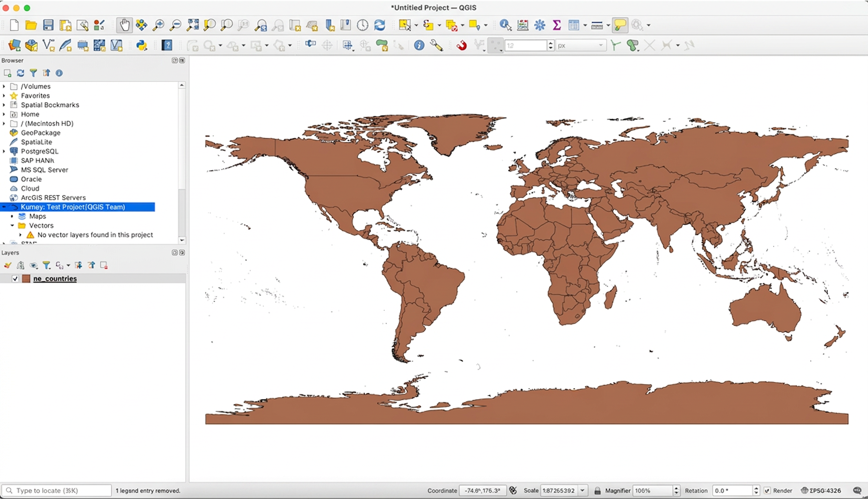This screenshot has height=499, width=868.
Task: Refresh the map canvas
Action: [x=379, y=25]
